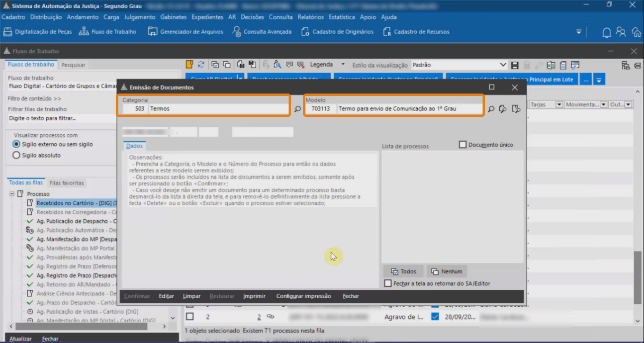Screen dimensions: 644x343
Task: Click Atualizar at the bottom left
Action: [x=20, y=339]
